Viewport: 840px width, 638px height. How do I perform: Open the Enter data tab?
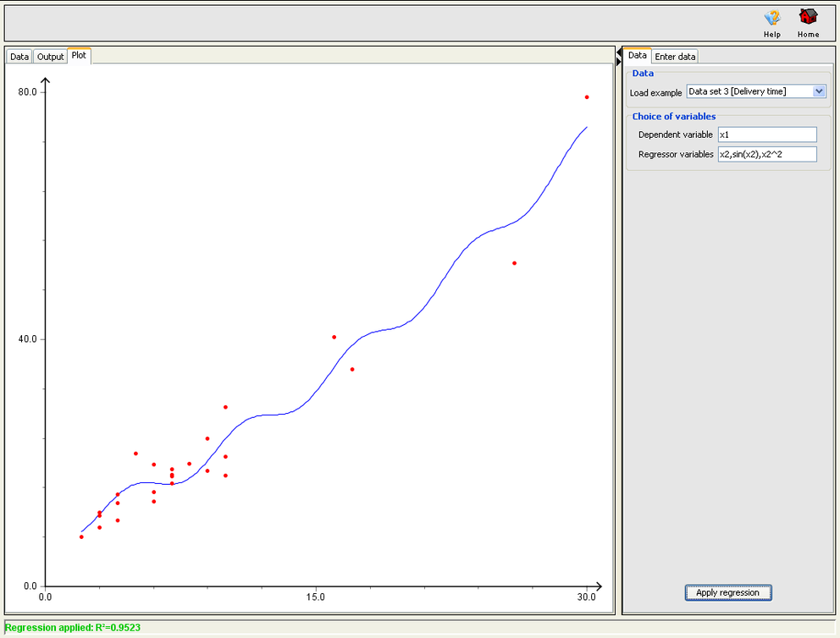(x=674, y=56)
